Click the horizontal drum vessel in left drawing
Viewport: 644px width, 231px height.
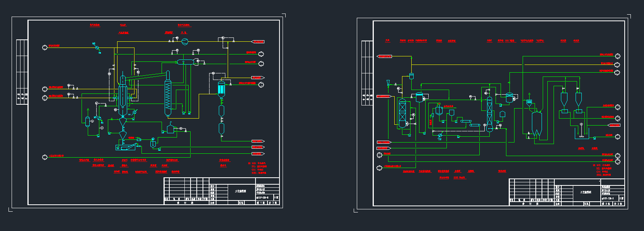(x=186, y=62)
